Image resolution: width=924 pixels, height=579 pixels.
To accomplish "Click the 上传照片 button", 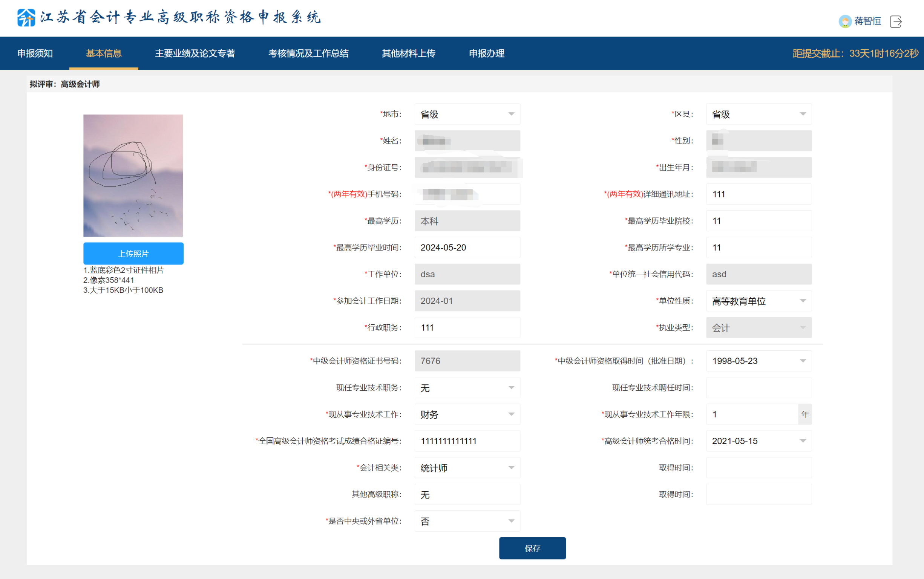I will (133, 253).
